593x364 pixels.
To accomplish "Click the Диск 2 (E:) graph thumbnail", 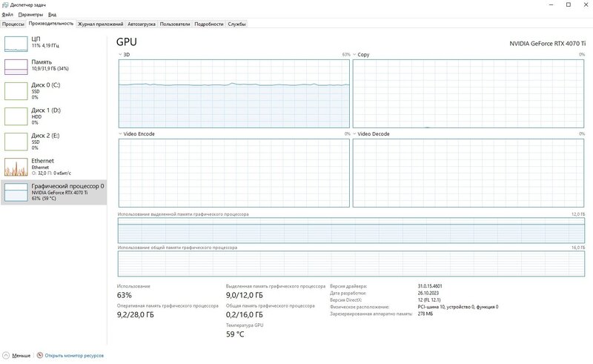I will (16, 141).
